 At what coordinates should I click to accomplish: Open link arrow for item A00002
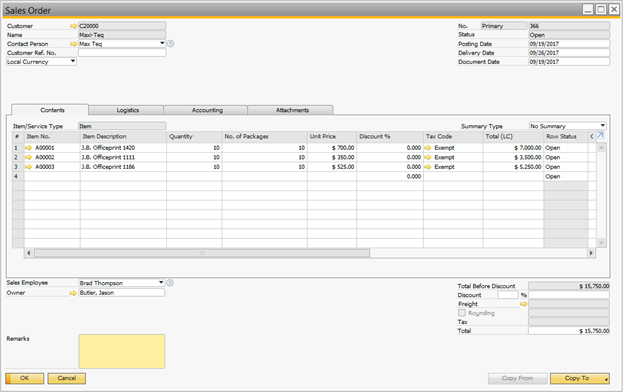click(28, 157)
